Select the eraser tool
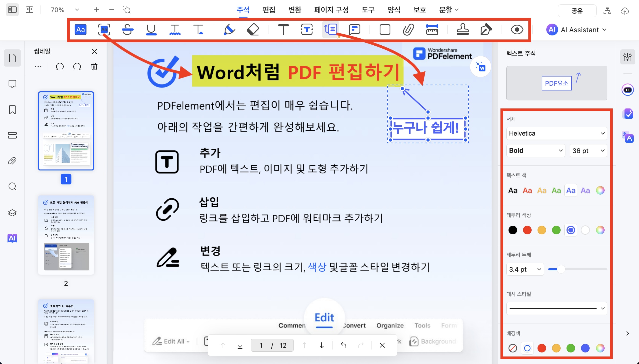The image size is (639, 364). pyautogui.click(x=253, y=30)
